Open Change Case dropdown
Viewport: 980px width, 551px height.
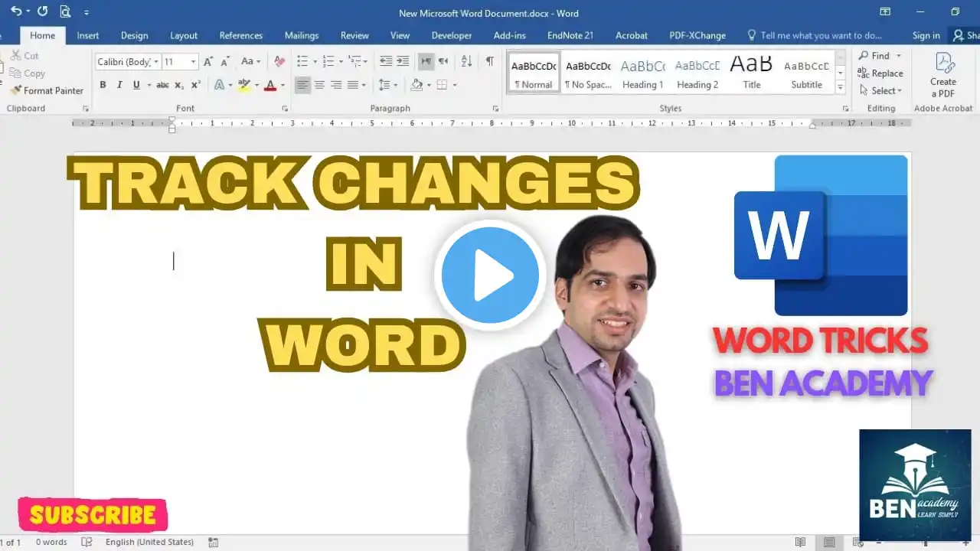[250, 62]
